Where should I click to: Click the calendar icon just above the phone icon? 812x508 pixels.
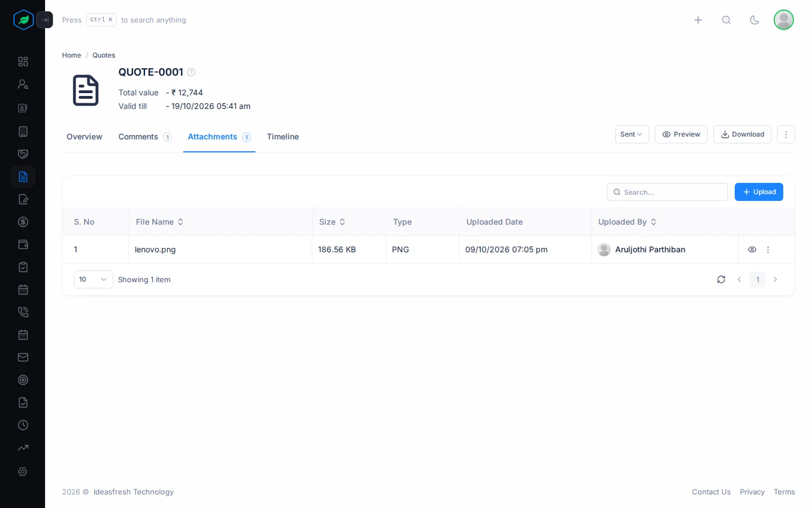[23, 290]
